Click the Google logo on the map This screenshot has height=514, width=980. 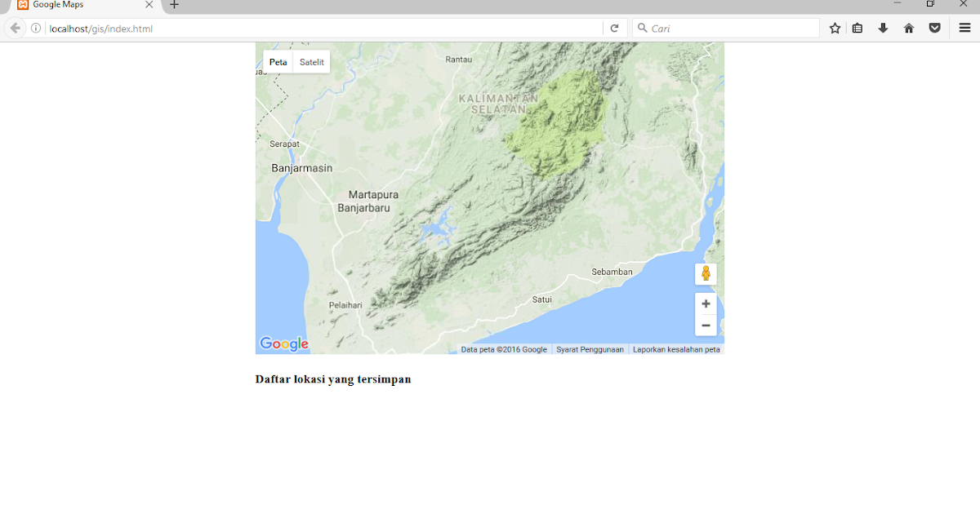283,343
